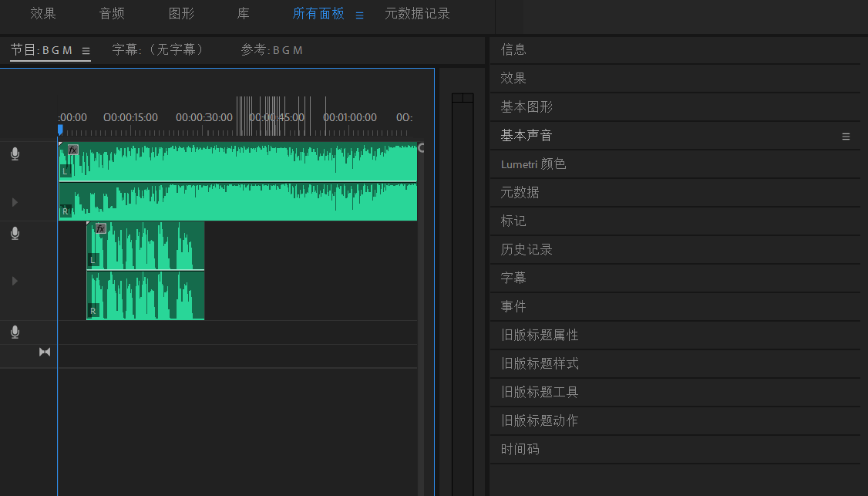Select the 节目: BGM panel tab
Image resolution: width=868 pixels, height=496 pixels.
pyautogui.click(x=42, y=50)
